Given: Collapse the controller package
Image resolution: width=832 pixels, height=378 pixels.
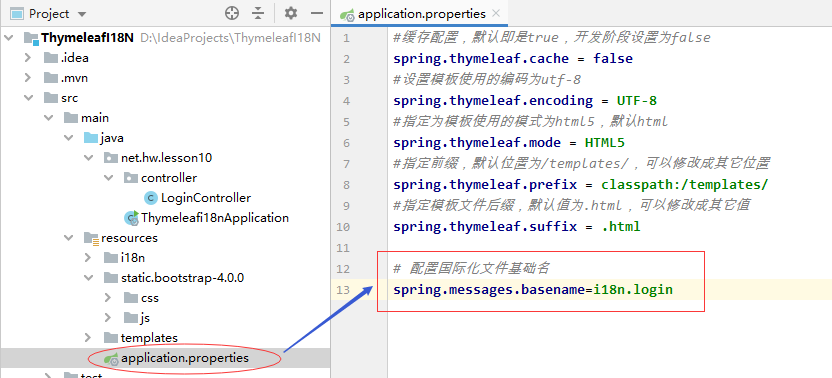Looking at the screenshot, I should [x=108, y=178].
